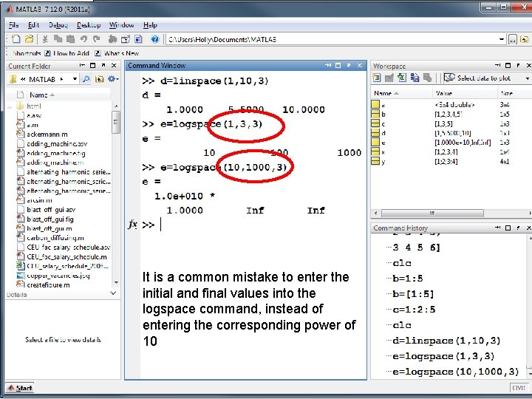Expand the current directory path dropdown
The height and width of the screenshot is (399, 532).
point(502,40)
